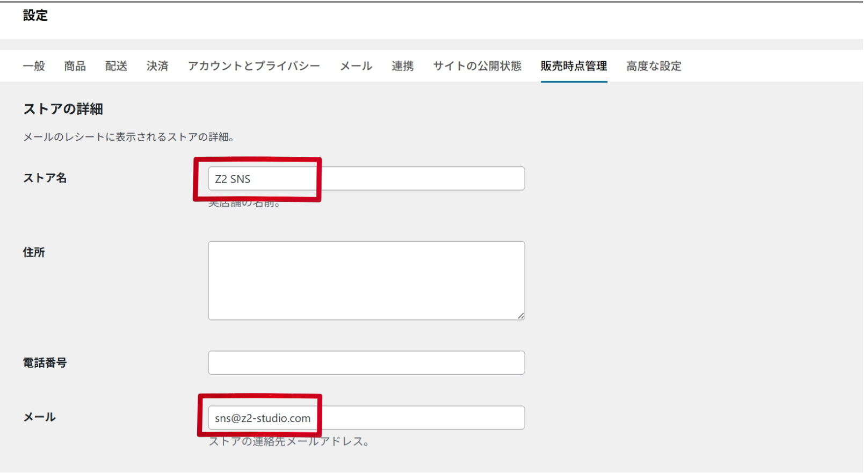Click the 電話番号 field label
Viewport: 868px width, 473px height.
(x=45, y=363)
